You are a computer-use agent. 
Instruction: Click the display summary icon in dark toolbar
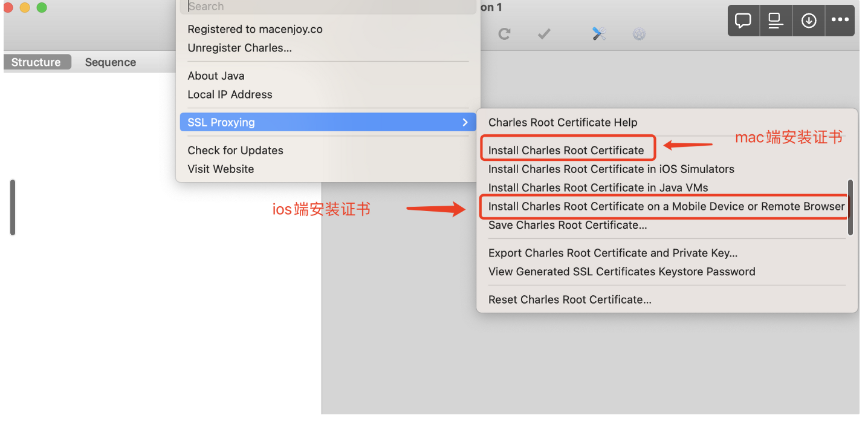pyautogui.click(x=776, y=20)
